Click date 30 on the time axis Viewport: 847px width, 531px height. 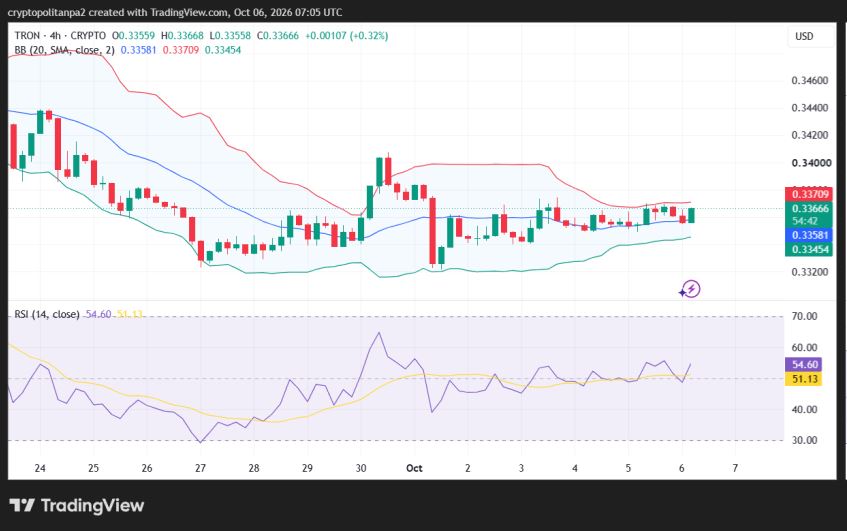coord(361,468)
